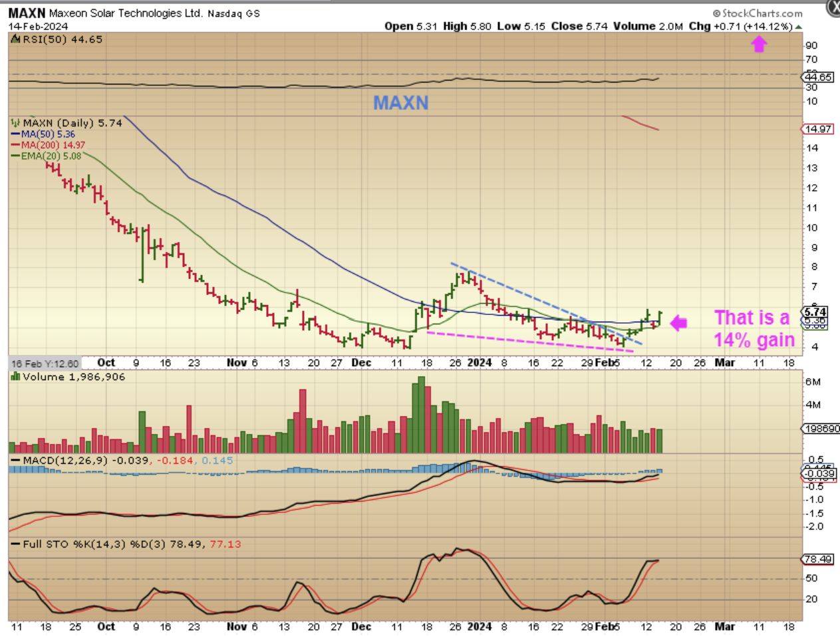Screen dimensions: 840x636
Task: Click the High 5.80 value
Action: pos(467,27)
